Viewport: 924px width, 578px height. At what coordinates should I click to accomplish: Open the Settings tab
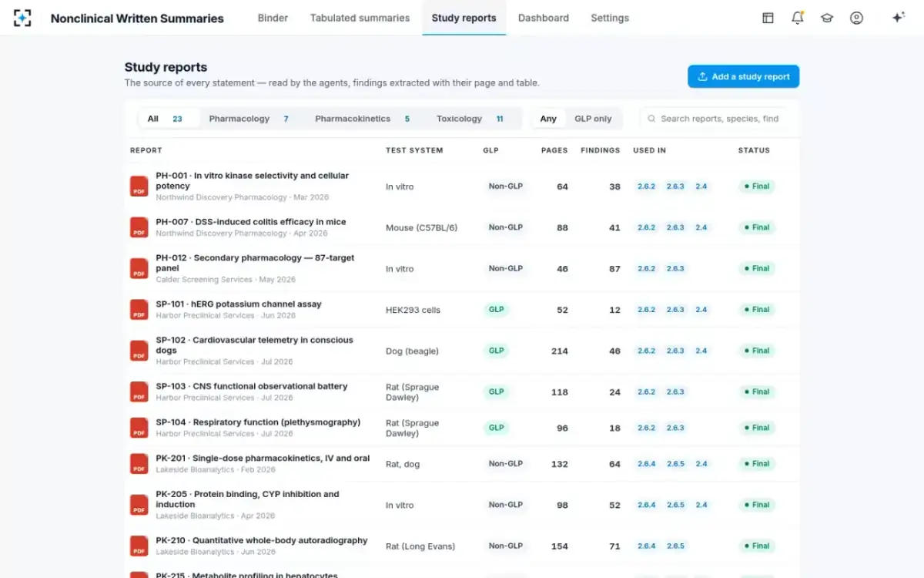[x=610, y=18]
